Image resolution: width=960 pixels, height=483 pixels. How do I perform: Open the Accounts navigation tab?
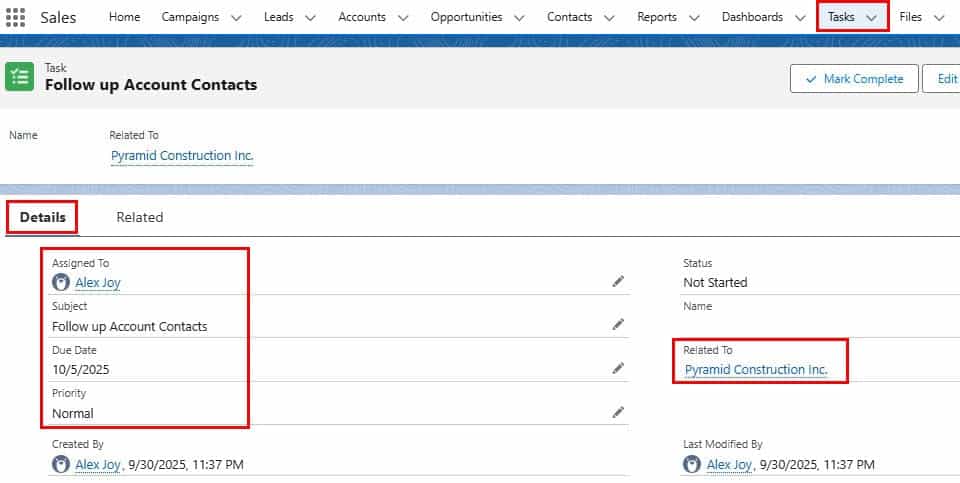pos(362,17)
